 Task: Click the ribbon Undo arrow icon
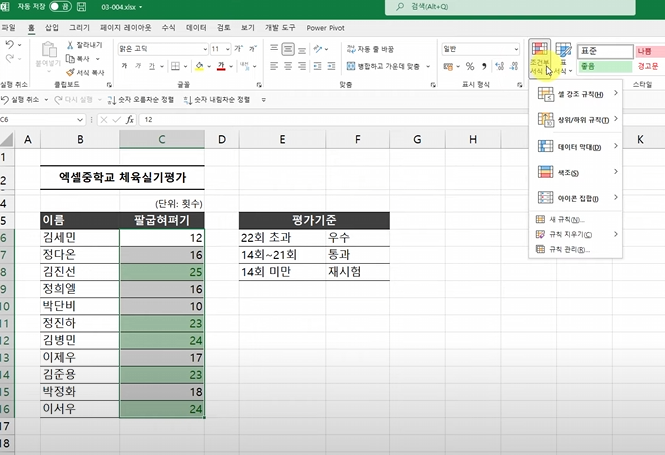10,44
